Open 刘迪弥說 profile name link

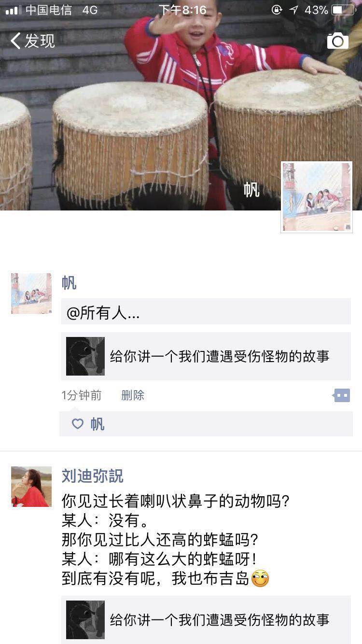pyautogui.click(x=92, y=476)
